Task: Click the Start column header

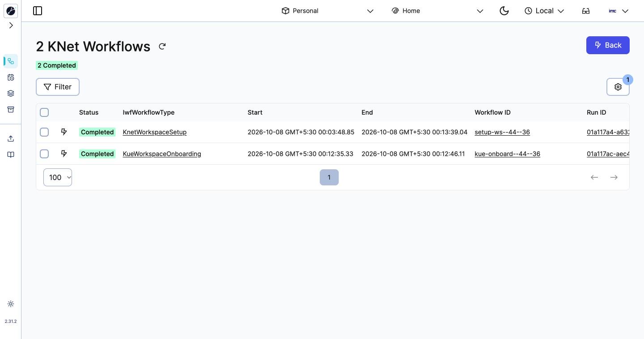Action: [255, 112]
